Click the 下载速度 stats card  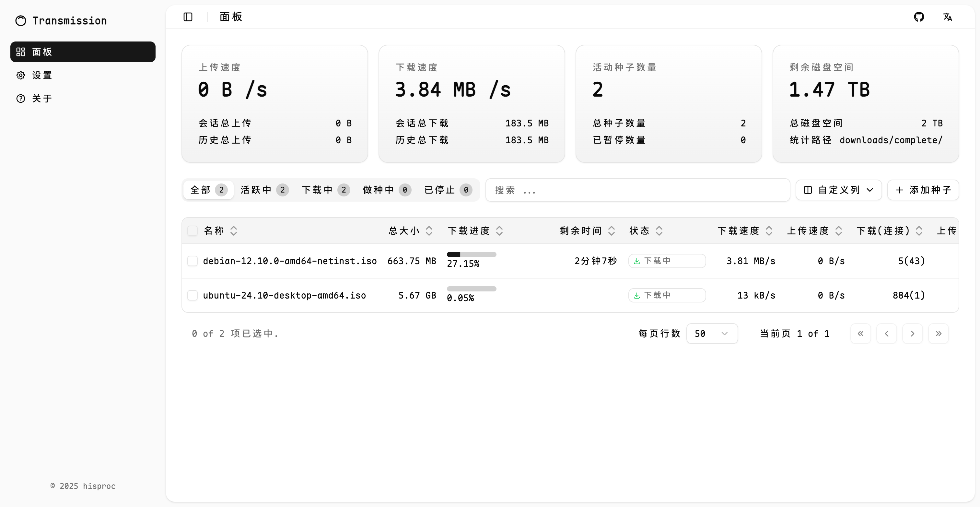[x=472, y=103]
